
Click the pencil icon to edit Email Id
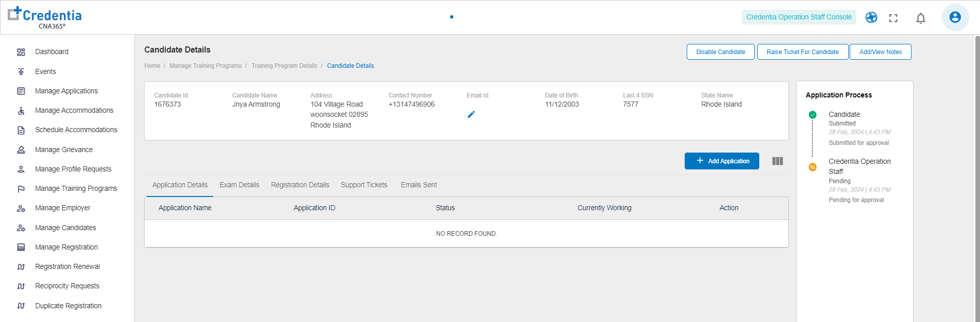pos(471,115)
